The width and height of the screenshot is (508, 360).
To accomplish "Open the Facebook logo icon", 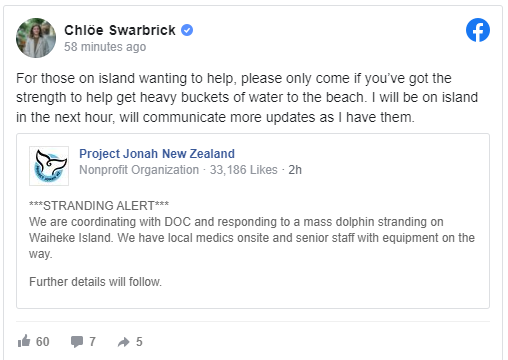I will (x=478, y=30).
